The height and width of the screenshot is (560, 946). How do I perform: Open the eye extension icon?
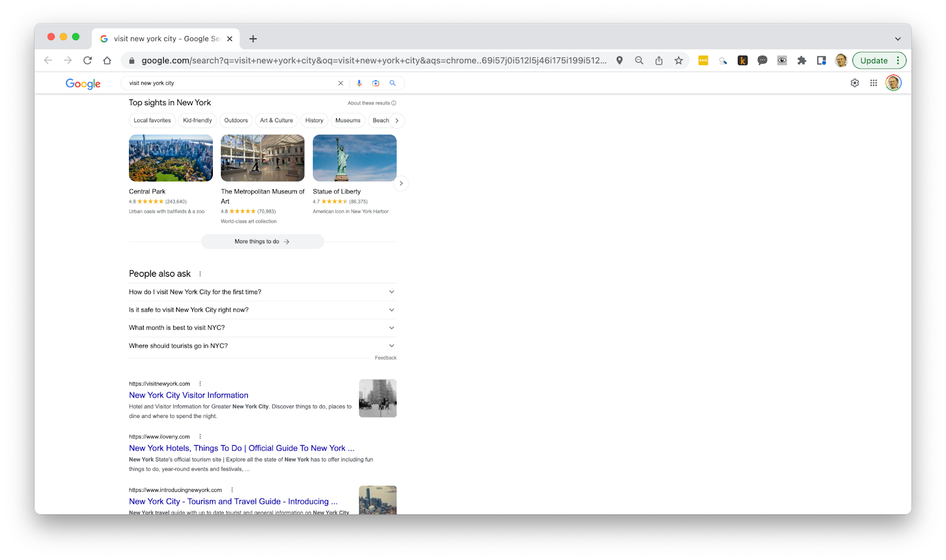point(782,60)
